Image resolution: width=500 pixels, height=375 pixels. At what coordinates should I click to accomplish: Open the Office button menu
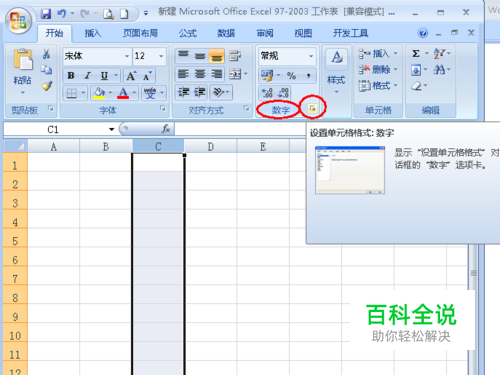pyautogui.click(x=19, y=21)
